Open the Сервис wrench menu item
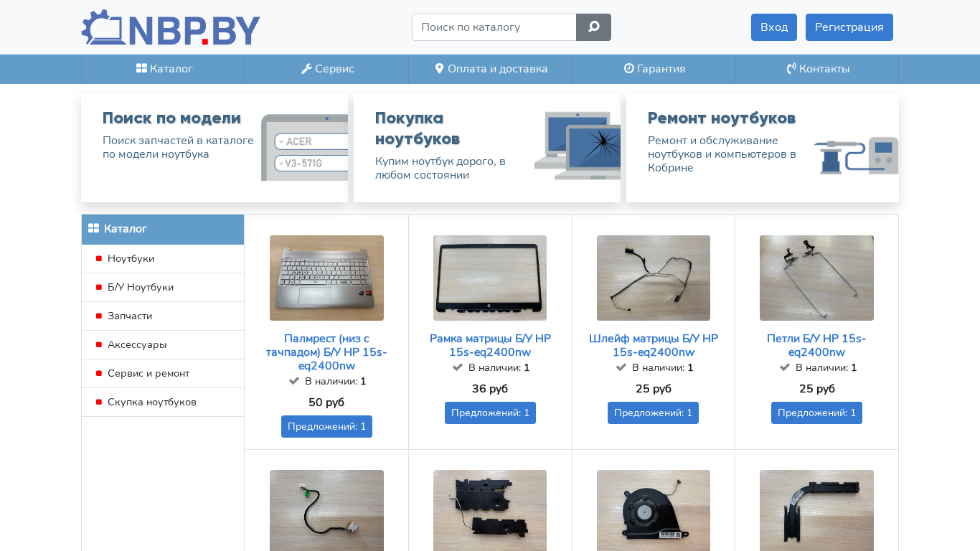 [327, 69]
